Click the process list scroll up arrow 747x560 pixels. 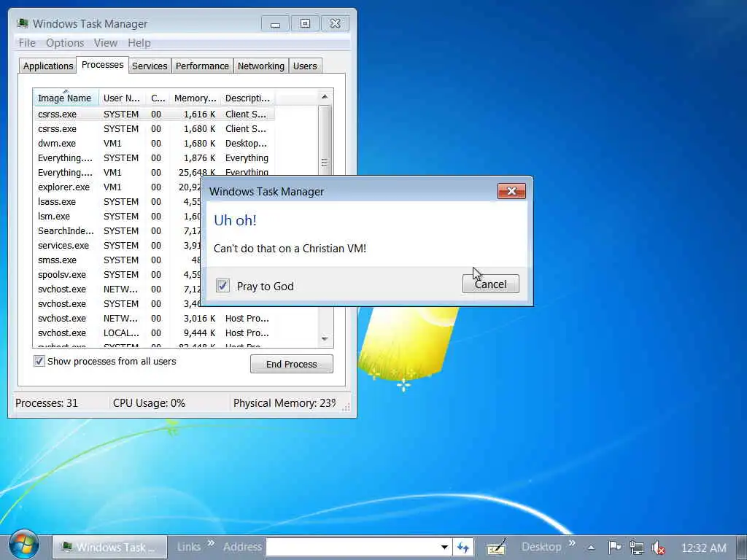tap(325, 97)
